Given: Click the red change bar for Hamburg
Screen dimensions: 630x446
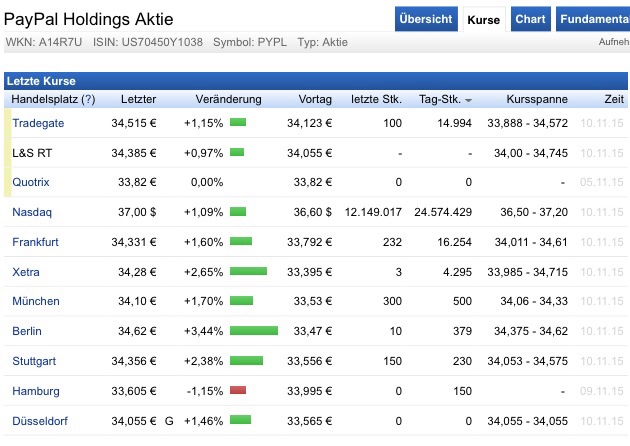Looking at the screenshot, I should coord(237,391).
